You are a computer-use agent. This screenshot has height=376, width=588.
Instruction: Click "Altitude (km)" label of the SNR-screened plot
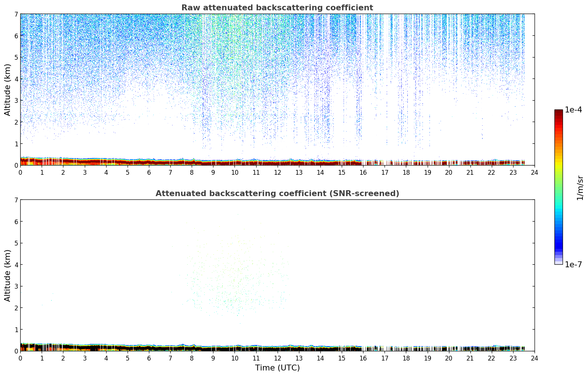pyautogui.click(x=8, y=275)
